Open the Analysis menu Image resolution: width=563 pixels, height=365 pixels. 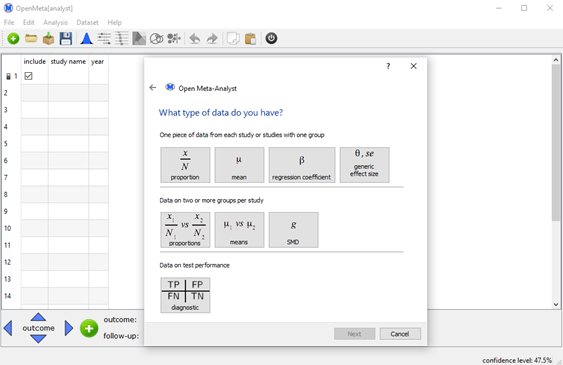point(55,23)
